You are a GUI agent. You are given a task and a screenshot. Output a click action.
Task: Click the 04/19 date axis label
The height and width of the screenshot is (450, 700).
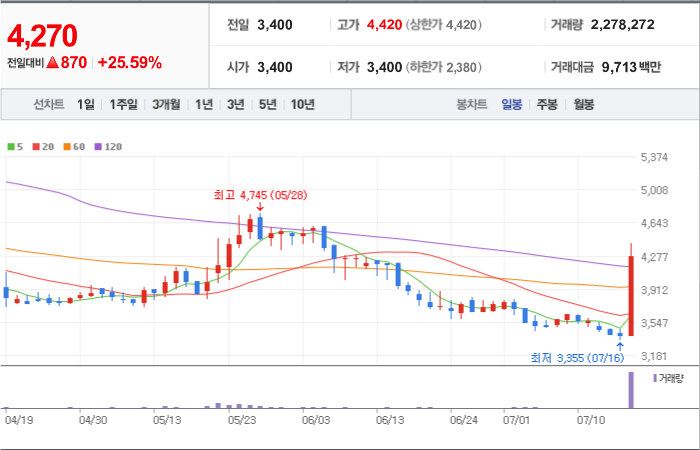tap(19, 420)
